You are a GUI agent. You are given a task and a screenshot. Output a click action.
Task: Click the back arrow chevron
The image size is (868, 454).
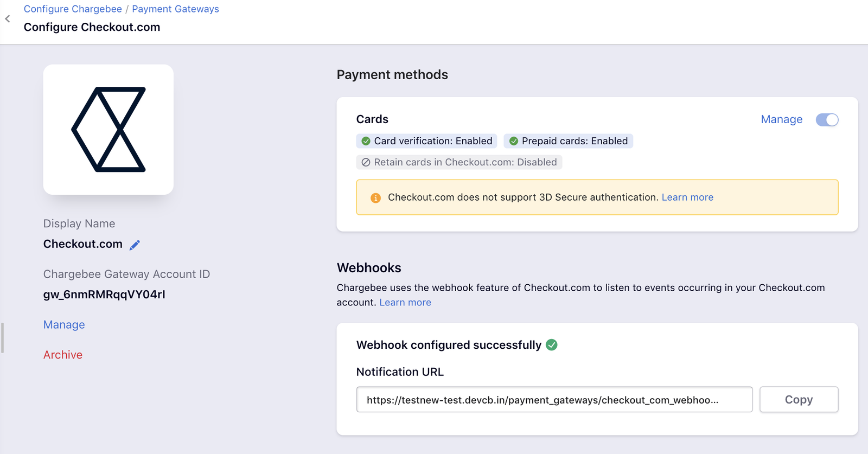pyautogui.click(x=8, y=19)
